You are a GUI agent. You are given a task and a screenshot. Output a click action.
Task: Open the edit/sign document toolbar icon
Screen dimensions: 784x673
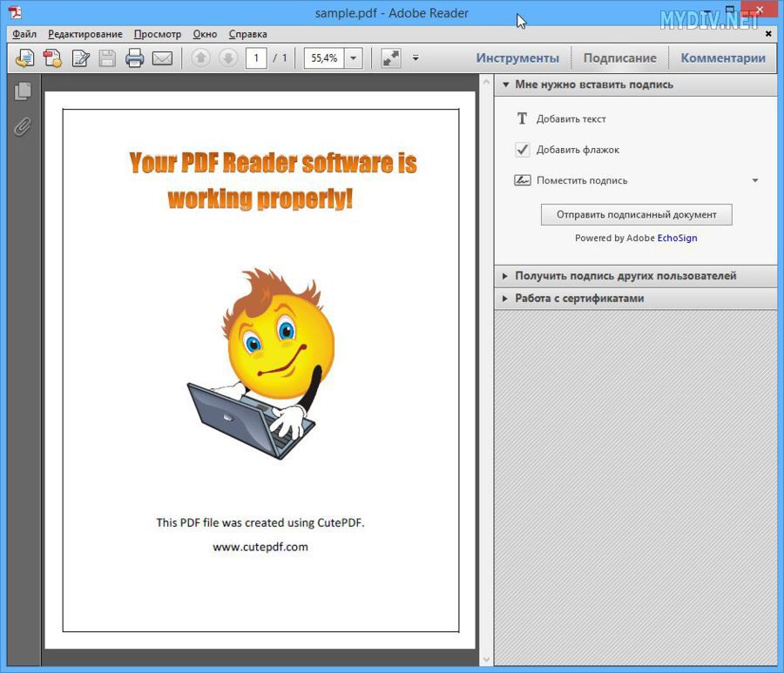tap(80, 58)
